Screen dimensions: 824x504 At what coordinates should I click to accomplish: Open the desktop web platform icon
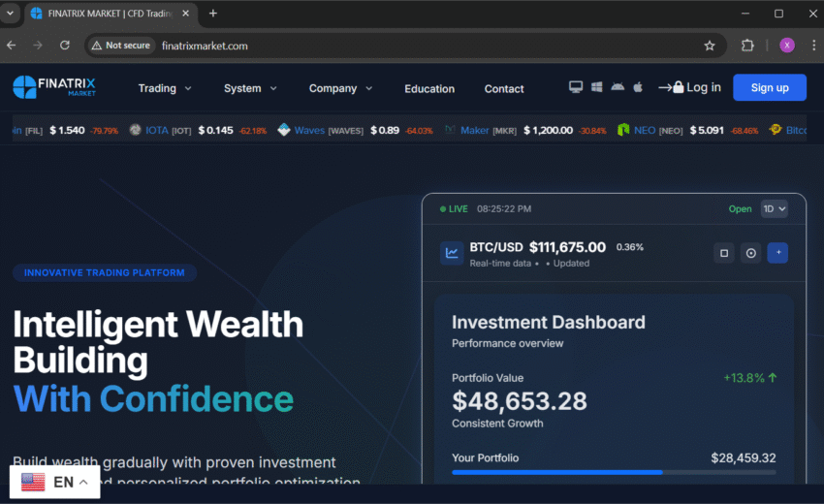click(576, 87)
